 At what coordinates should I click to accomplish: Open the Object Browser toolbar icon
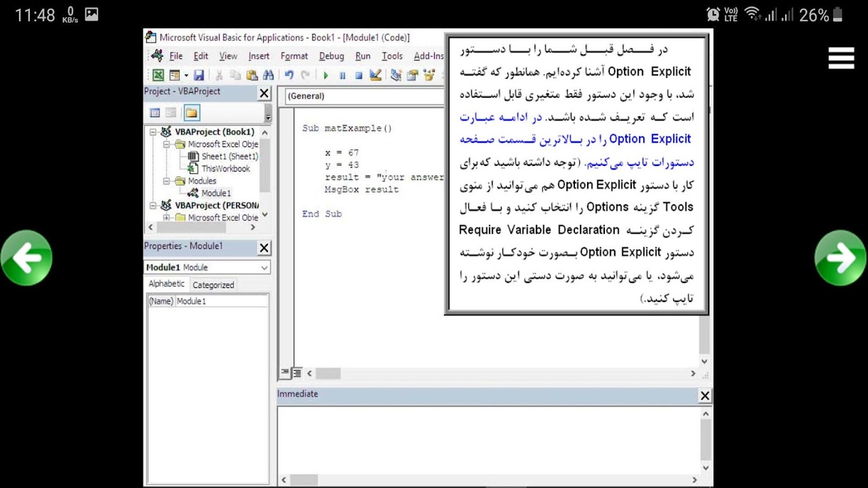pyautogui.click(x=429, y=76)
